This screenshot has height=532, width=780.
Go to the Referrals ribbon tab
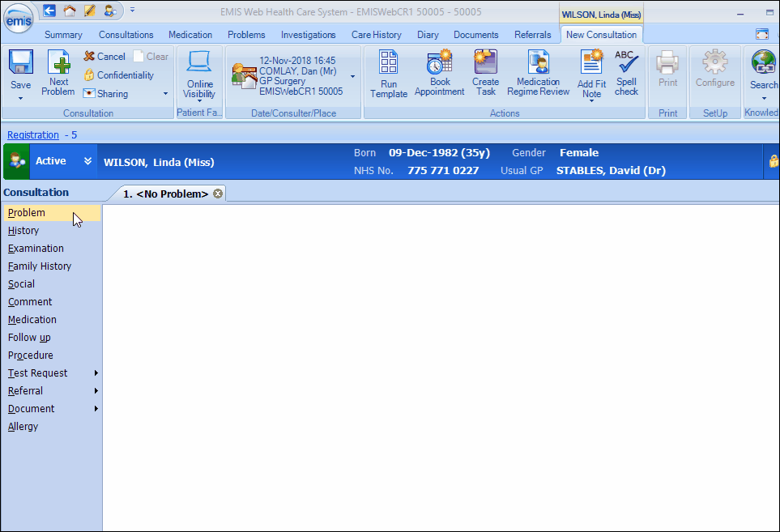click(x=533, y=35)
